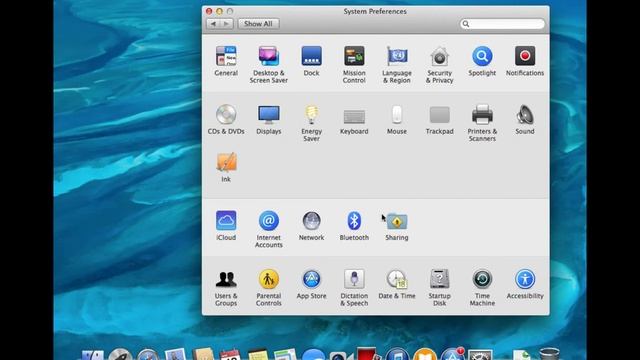640x360 pixels.
Task: Click the System Preferences window title
Action: pyautogui.click(x=375, y=11)
